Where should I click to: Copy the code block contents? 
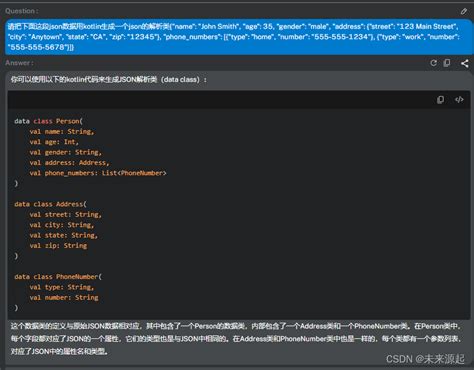point(440,100)
